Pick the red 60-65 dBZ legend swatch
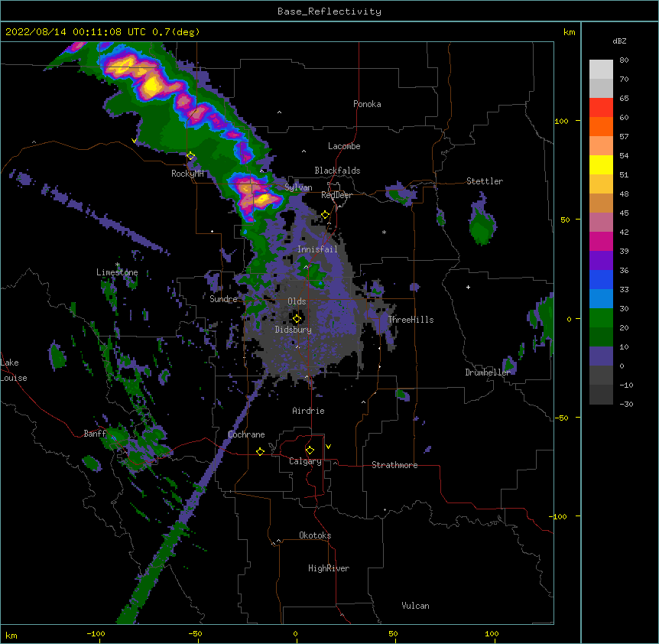Image resolution: width=659 pixels, height=644 pixels. point(601,108)
